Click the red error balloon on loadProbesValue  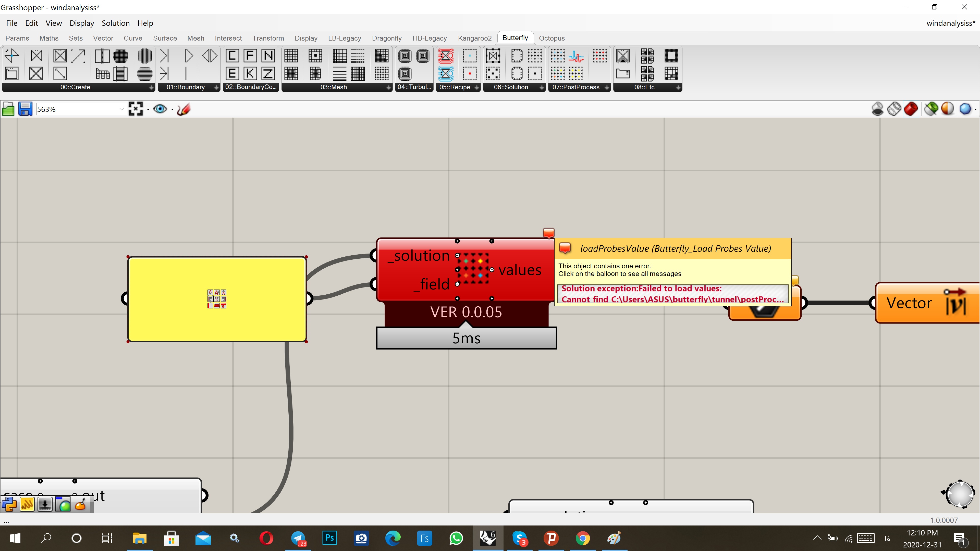click(x=549, y=232)
